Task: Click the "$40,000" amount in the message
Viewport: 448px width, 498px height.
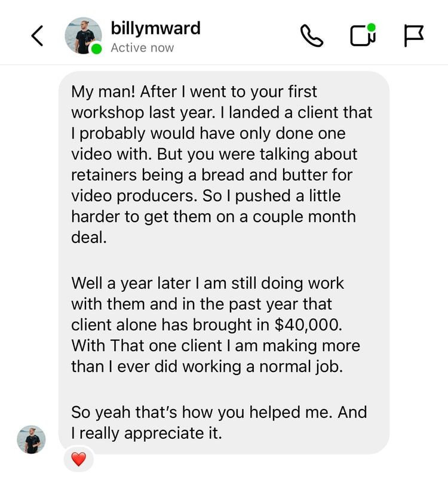Action: [x=308, y=325]
